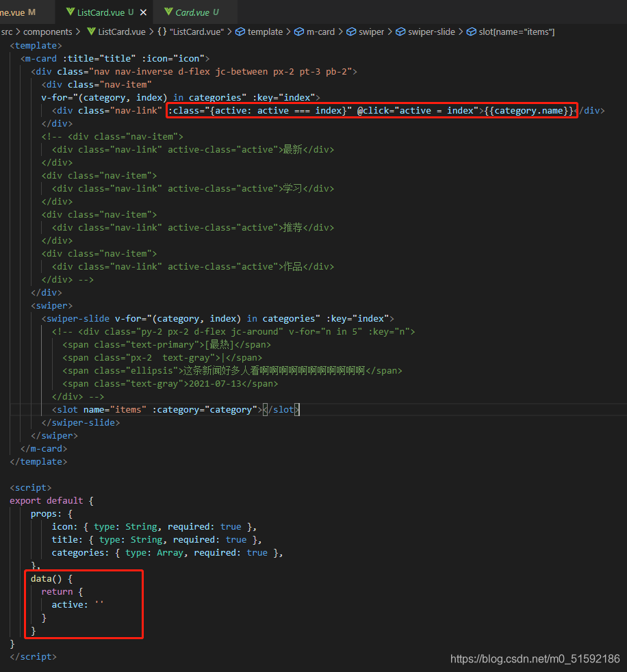This screenshot has height=672, width=627.
Task: Click the 'title: { type: String' prop line
Action: tap(157, 539)
